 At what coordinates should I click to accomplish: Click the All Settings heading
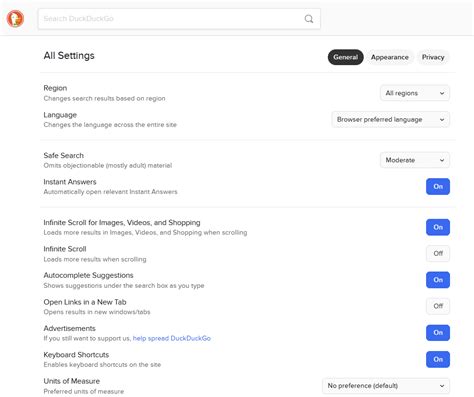(69, 56)
